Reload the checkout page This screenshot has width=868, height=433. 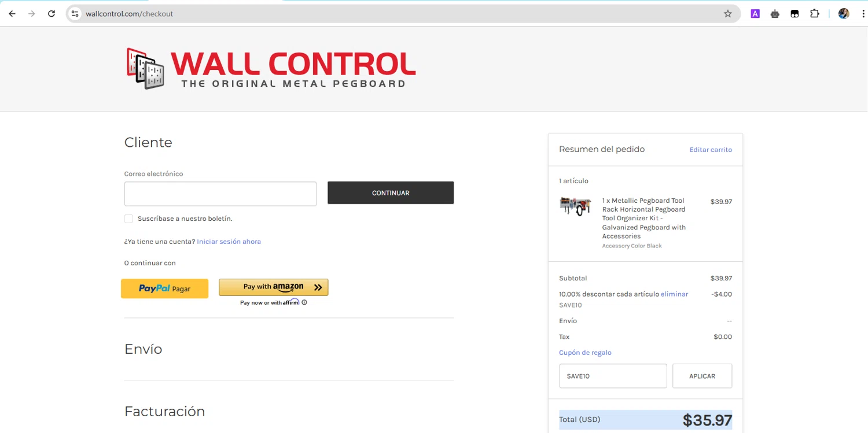click(x=52, y=13)
